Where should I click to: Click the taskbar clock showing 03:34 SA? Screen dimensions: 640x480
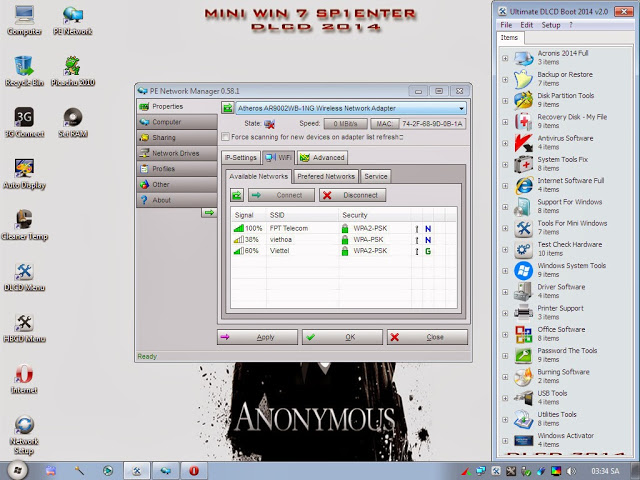click(x=605, y=471)
